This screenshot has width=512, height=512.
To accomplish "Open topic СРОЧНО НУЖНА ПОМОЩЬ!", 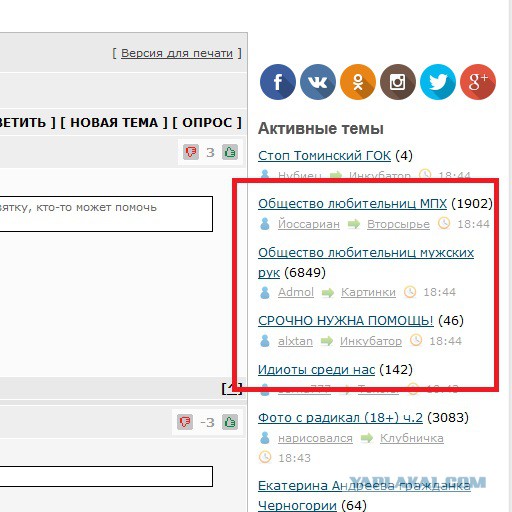I will tap(346, 321).
